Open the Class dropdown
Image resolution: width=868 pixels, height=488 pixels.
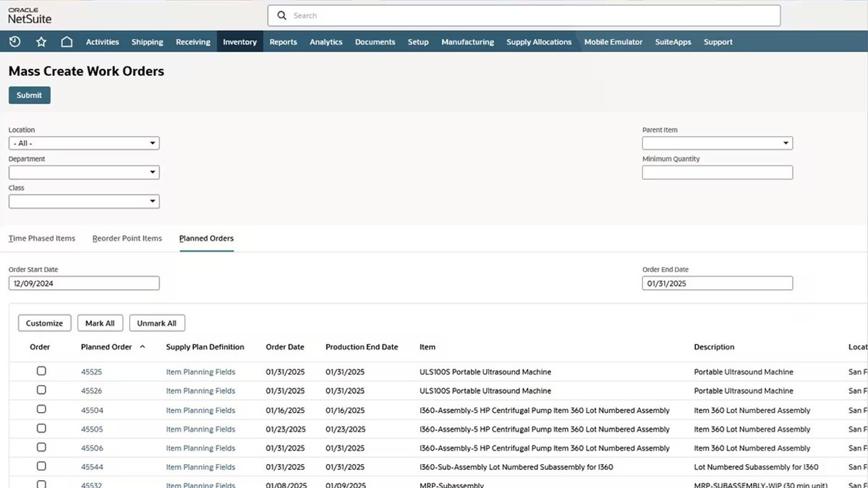84,201
